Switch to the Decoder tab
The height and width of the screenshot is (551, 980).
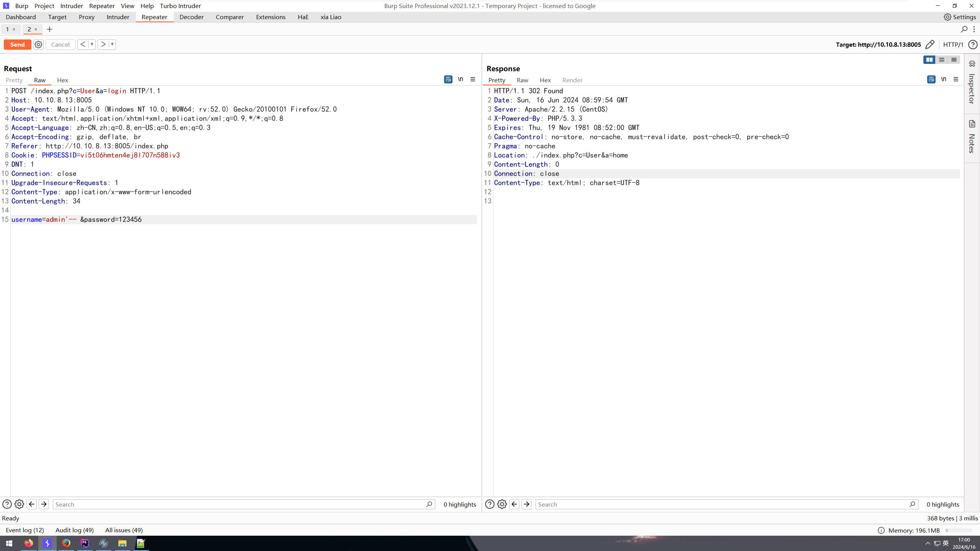[x=191, y=17]
